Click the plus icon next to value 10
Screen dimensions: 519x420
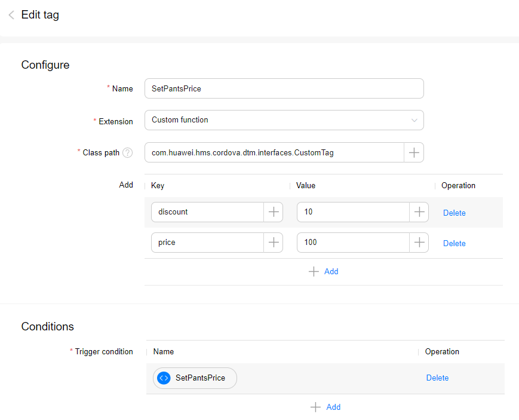click(419, 212)
